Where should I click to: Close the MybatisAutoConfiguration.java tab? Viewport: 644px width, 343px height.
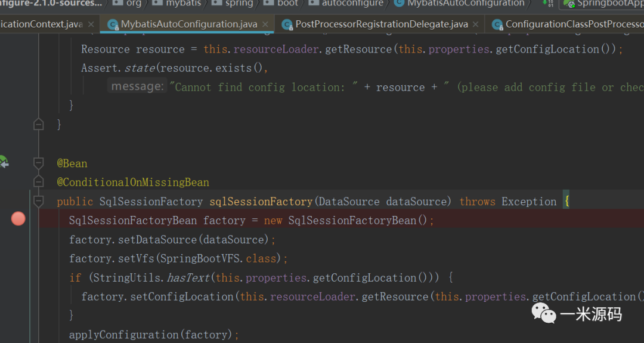pyautogui.click(x=266, y=24)
